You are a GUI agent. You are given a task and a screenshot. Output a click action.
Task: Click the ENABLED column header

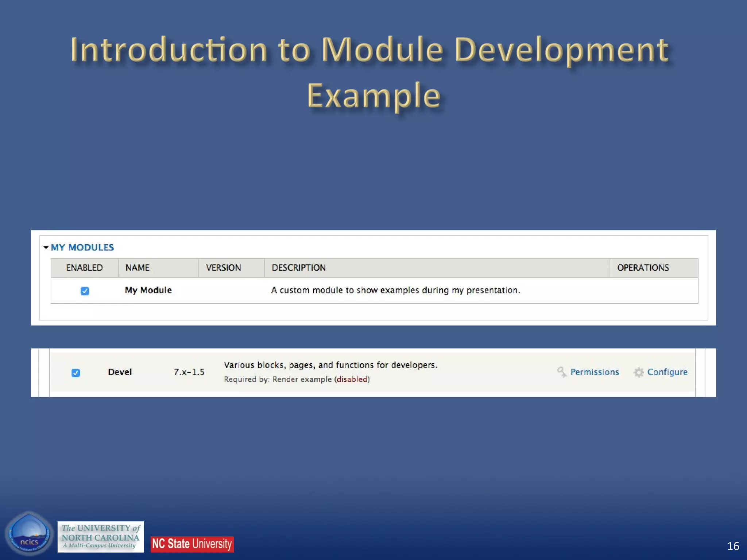pyautogui.click(x=84, y=268)
